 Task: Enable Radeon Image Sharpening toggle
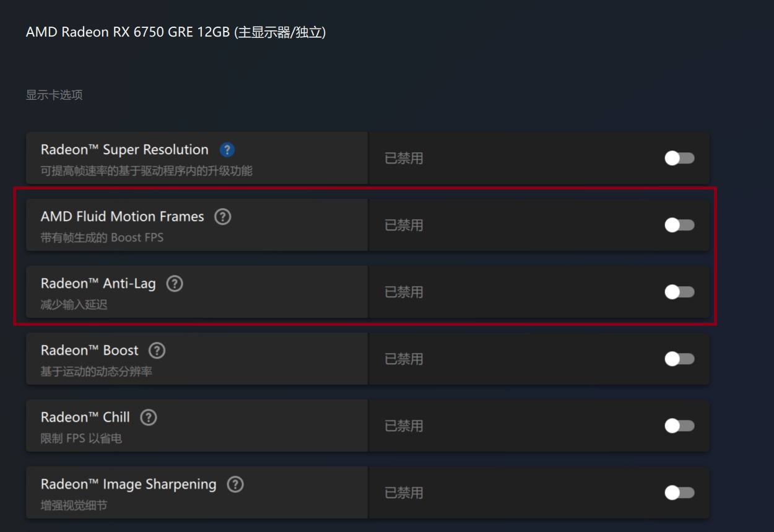[679, 492]
